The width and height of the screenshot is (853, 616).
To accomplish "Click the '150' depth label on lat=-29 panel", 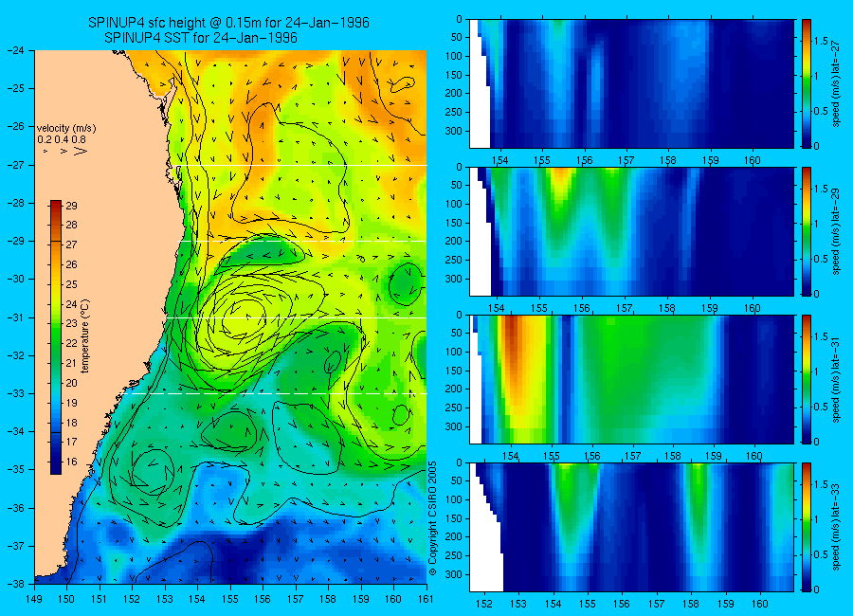I will click(454, 223).
